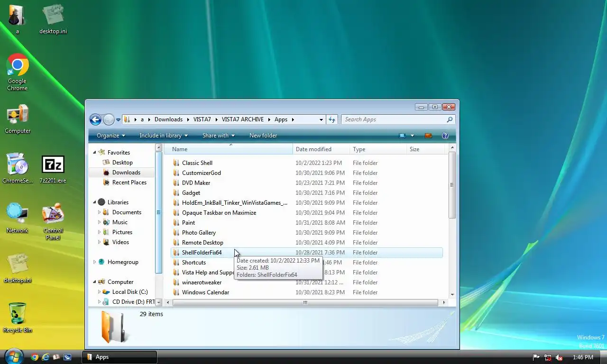Select the desktop.ini icon above Recycle Bin
The width and height of the screenshot is (607, 364).
click(x=18, y=268)
